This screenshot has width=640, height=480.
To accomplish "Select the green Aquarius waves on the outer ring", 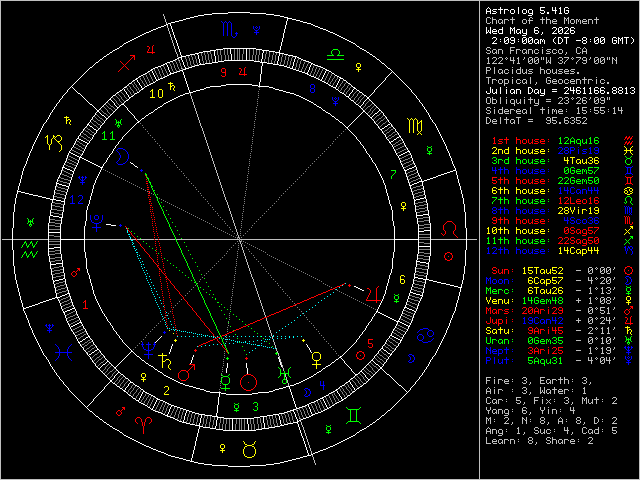I will tap(29, 249).
